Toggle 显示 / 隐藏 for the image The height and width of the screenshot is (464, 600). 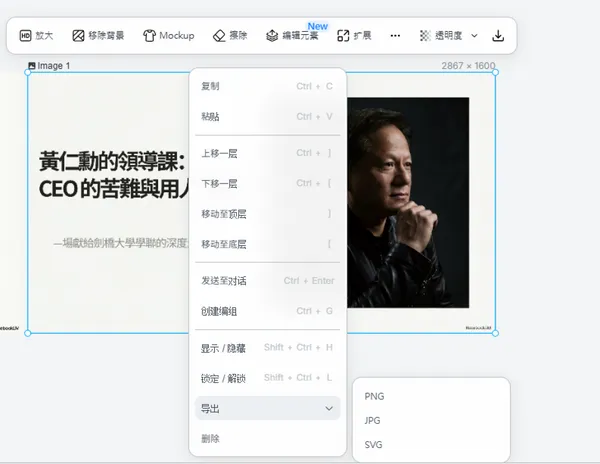pyautogui.click(x=267, y=347)
